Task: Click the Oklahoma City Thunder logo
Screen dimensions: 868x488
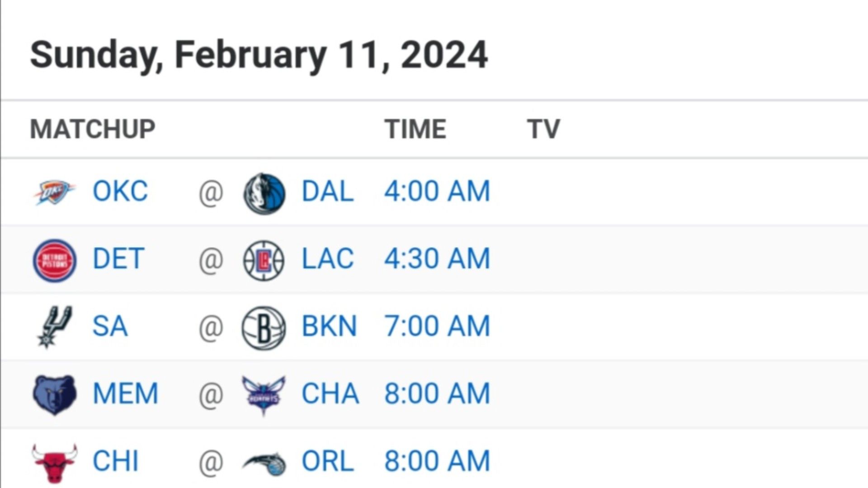Action: (x=54, y=192)
